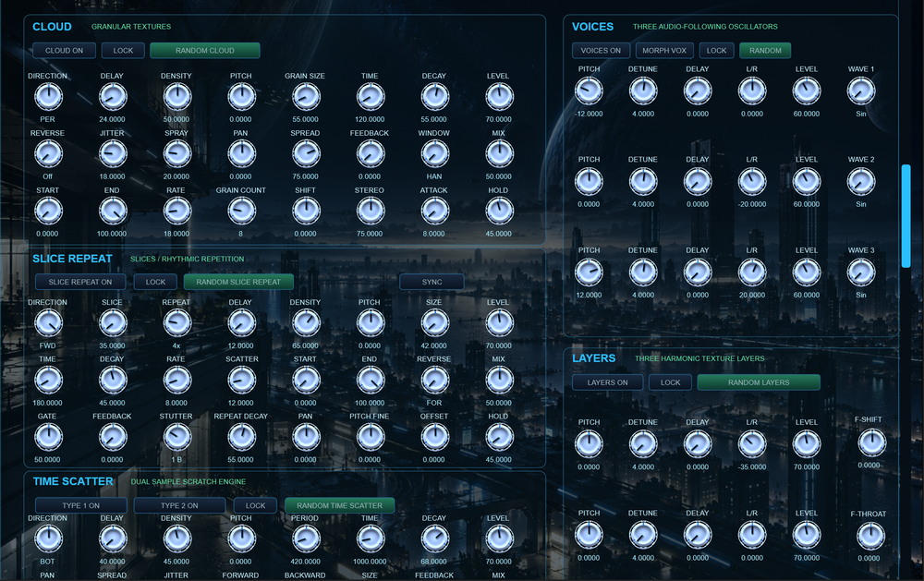Click the Cloud STEREO knob

pos(371,211)
